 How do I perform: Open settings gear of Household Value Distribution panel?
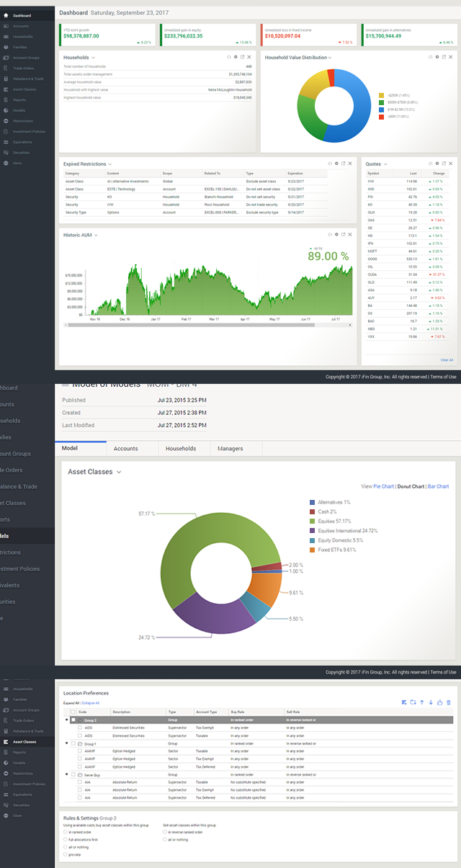(x=437, y=57)
